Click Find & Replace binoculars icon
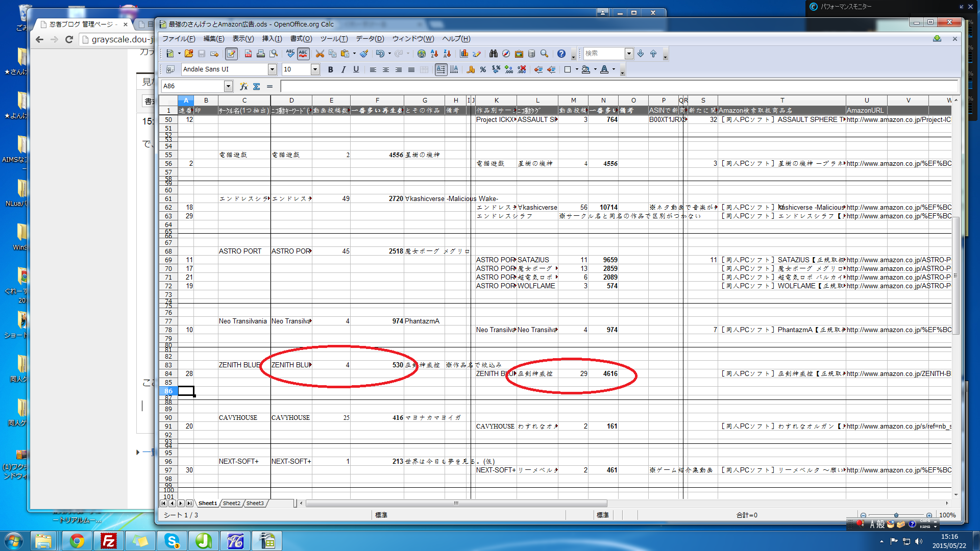 click(x=493, y=54)
